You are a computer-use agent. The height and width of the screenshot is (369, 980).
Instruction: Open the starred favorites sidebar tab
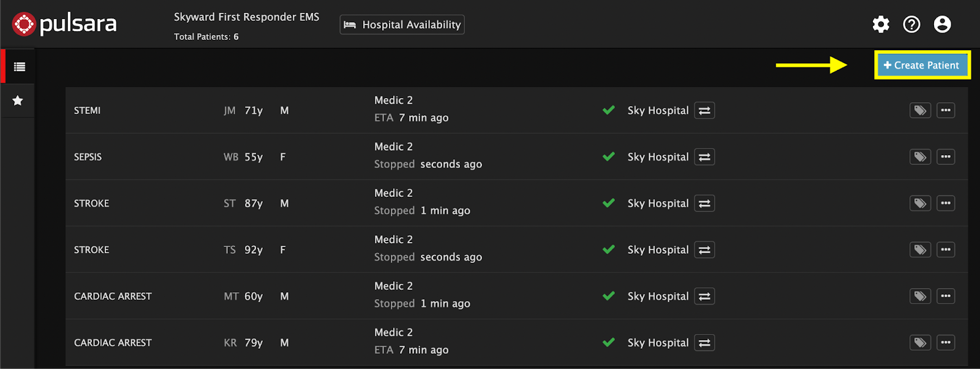click(18, 101)
